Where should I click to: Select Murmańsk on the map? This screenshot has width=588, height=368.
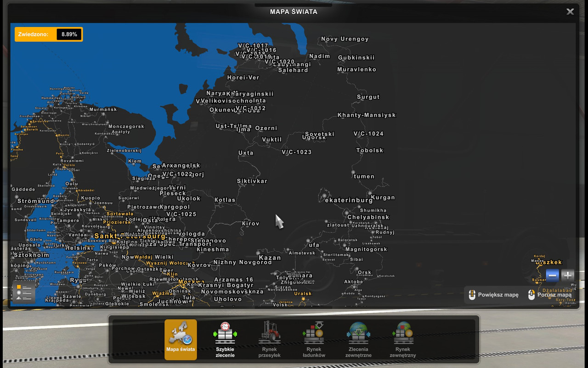click(103, 109)
